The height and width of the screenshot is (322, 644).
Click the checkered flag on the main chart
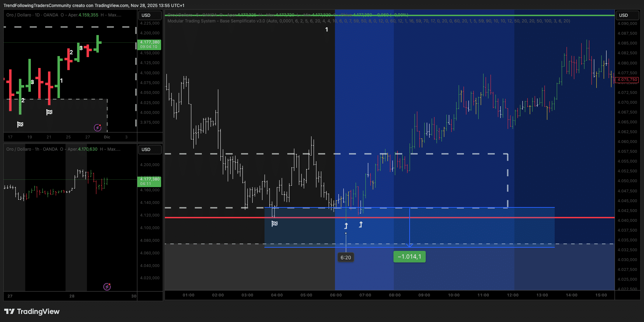tap(275, 224)
